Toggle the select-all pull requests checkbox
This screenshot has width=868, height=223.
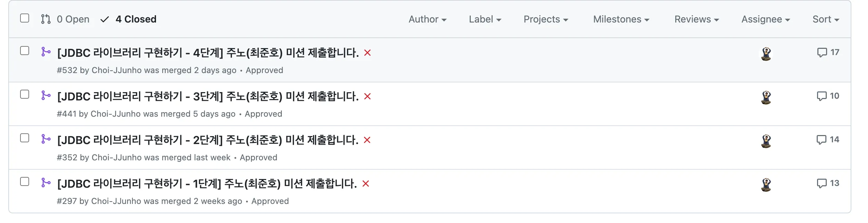(x=25, y=18)
